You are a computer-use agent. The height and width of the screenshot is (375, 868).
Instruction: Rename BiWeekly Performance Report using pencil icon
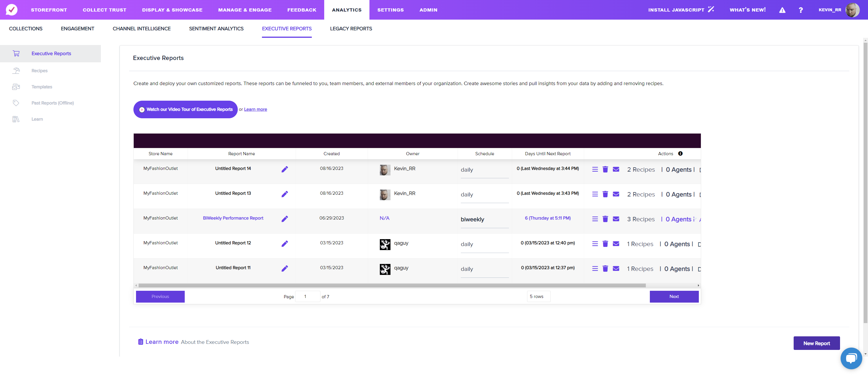pyautogui.click(x=285, y=219)
